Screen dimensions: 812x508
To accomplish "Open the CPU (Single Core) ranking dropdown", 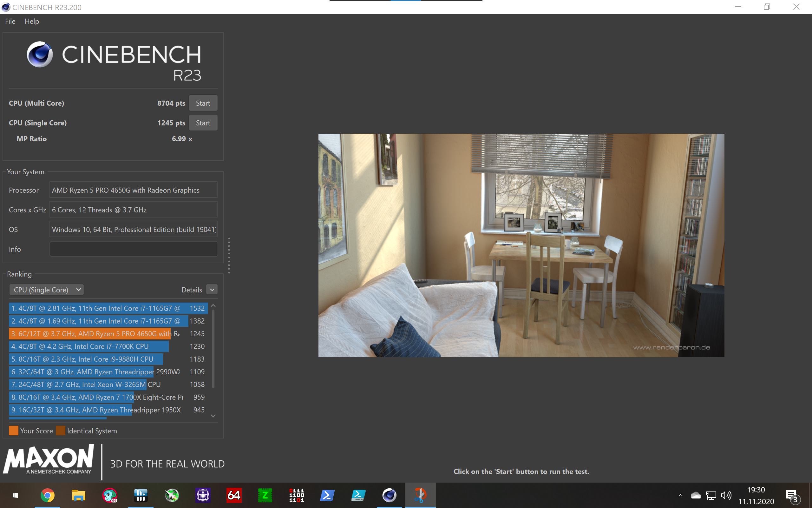I will point(46,290).
